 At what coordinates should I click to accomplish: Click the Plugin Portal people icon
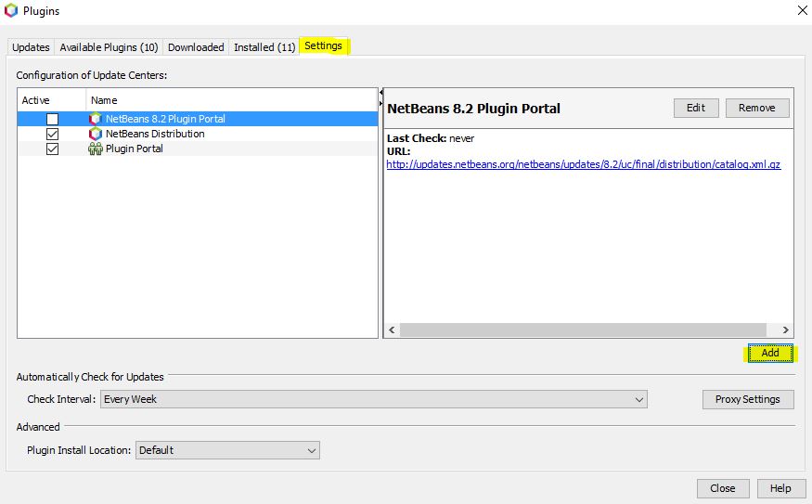96,149
